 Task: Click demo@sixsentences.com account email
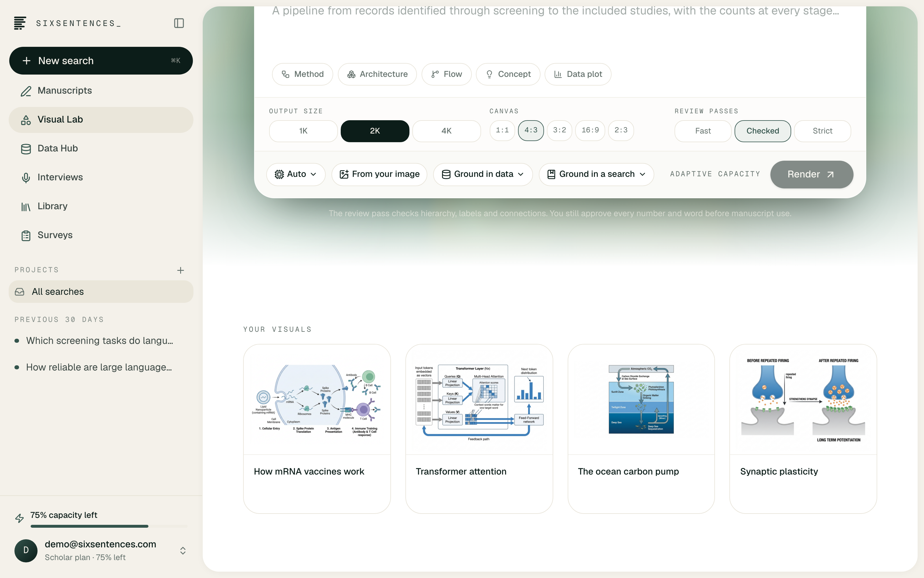(100, 544)
